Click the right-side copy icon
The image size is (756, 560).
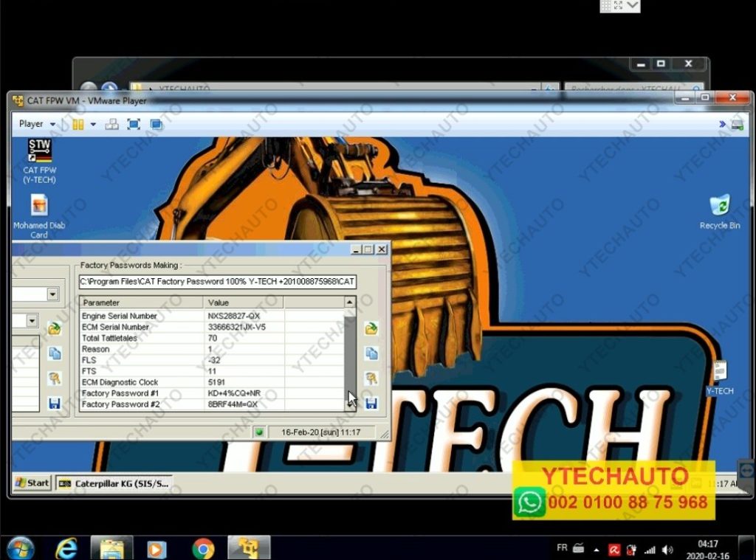[x=371, y=353]
